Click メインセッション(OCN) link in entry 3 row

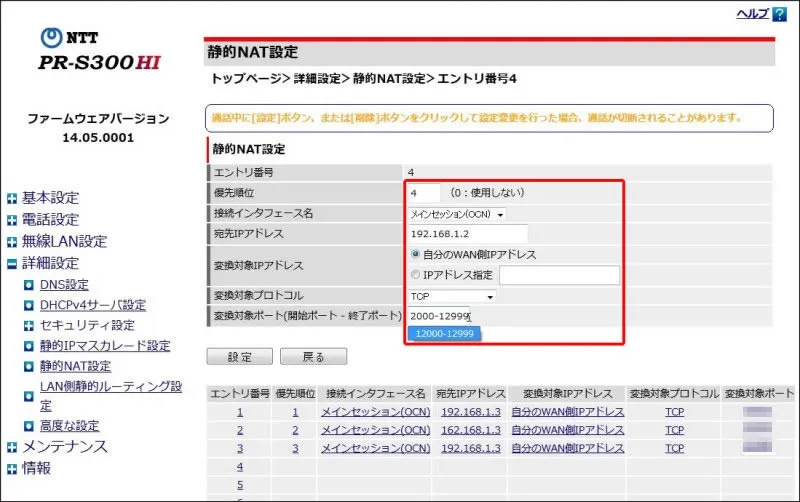(x=376, y=448)
